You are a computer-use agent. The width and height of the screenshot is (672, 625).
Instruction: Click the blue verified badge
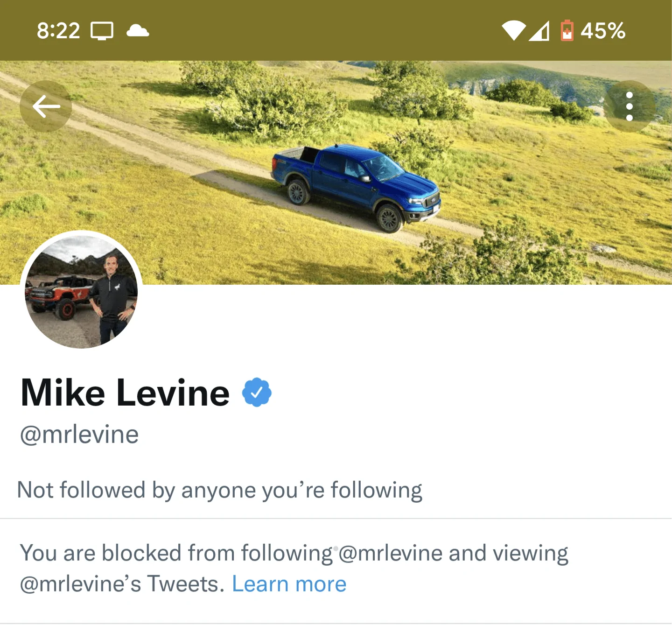(257, 393)
